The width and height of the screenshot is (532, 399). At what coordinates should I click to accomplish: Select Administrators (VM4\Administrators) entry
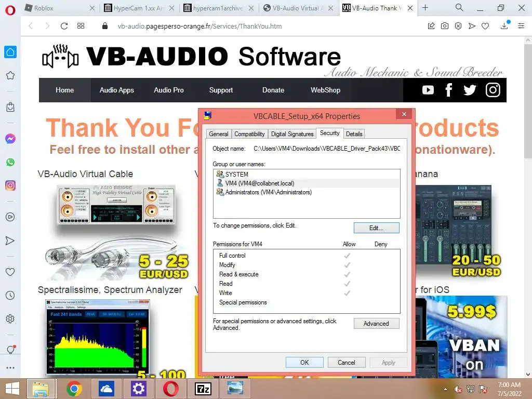[307, 192]
